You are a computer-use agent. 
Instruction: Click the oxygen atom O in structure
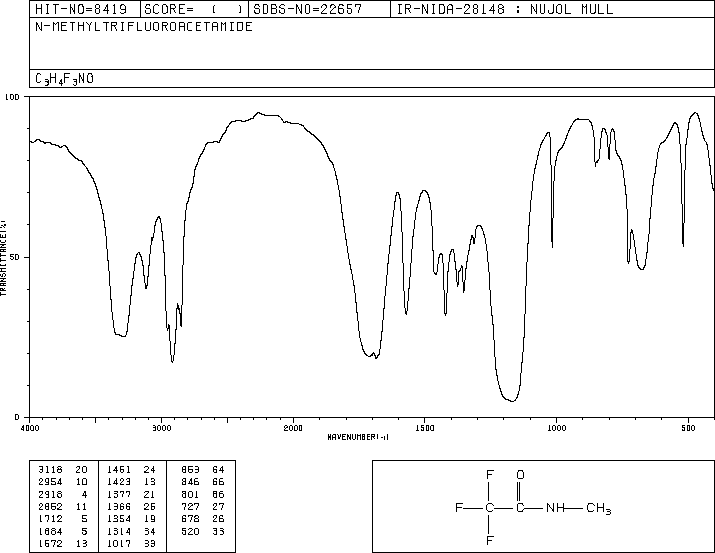pos(520,475)
